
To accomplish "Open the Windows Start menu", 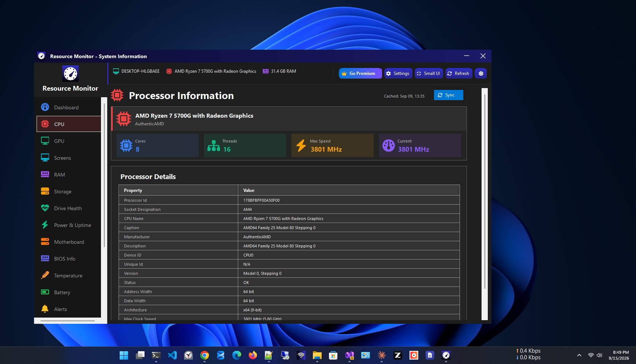I will click(124, 355).
